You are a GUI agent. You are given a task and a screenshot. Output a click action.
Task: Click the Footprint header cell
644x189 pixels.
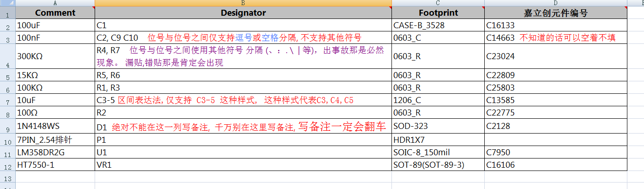(438, 12)
